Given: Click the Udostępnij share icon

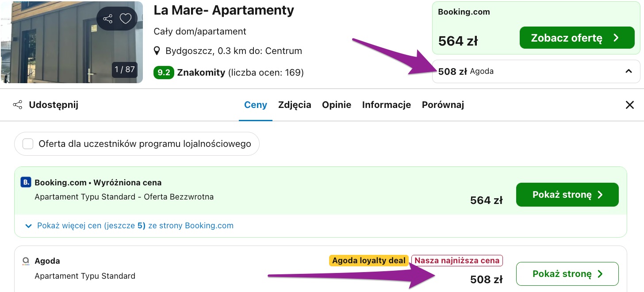Looking at the screenshot, I should (x=17, y=104).
